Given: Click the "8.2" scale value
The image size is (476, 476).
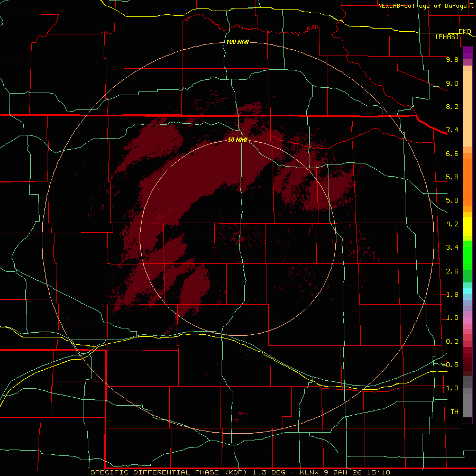Looking at the screenshot, I should click(452, 106).
